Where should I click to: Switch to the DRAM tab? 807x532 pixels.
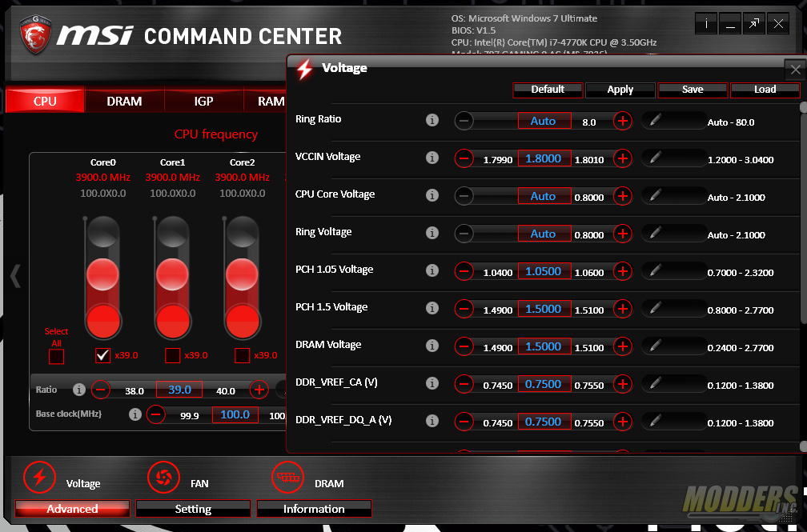click(124, 100)
